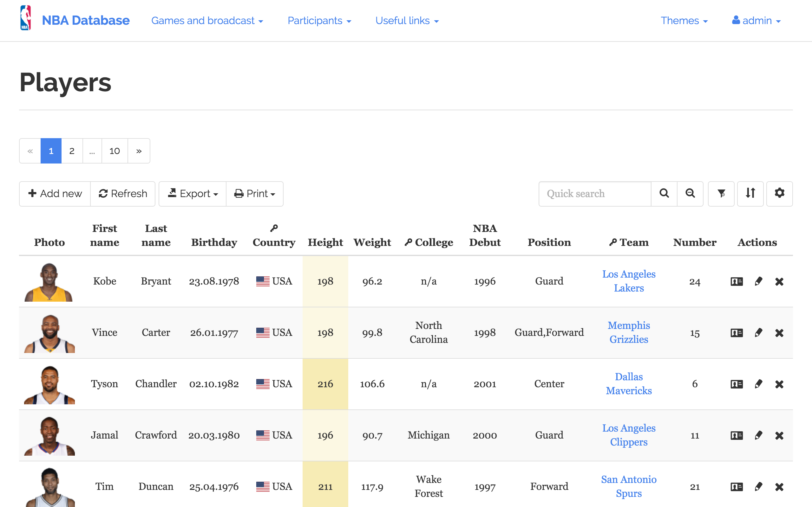Open the Print dropdown

(x=255, y=194)
